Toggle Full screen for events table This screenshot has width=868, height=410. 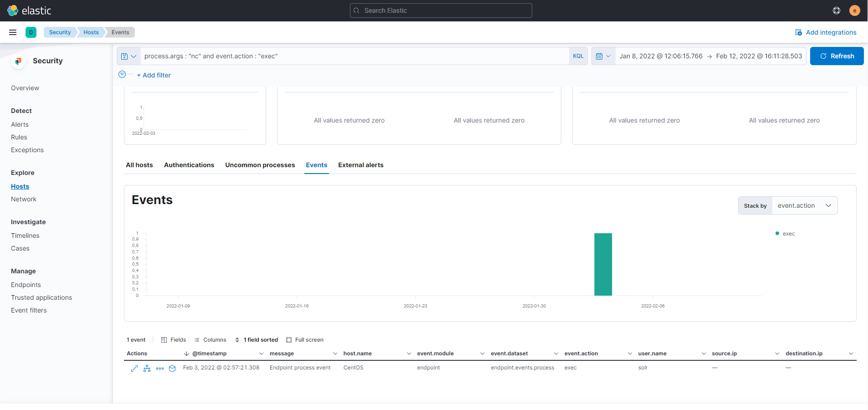pos(305,340)
